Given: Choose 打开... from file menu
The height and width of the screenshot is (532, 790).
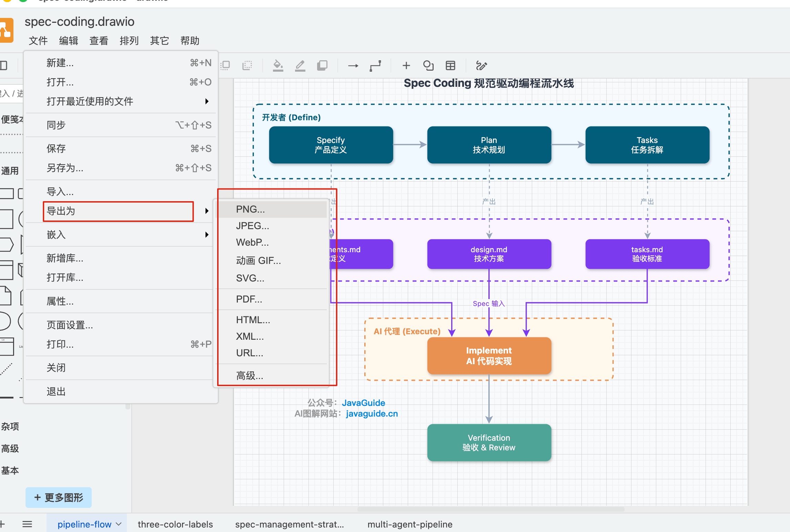Looking at the screenshot, I should [121, 82].
